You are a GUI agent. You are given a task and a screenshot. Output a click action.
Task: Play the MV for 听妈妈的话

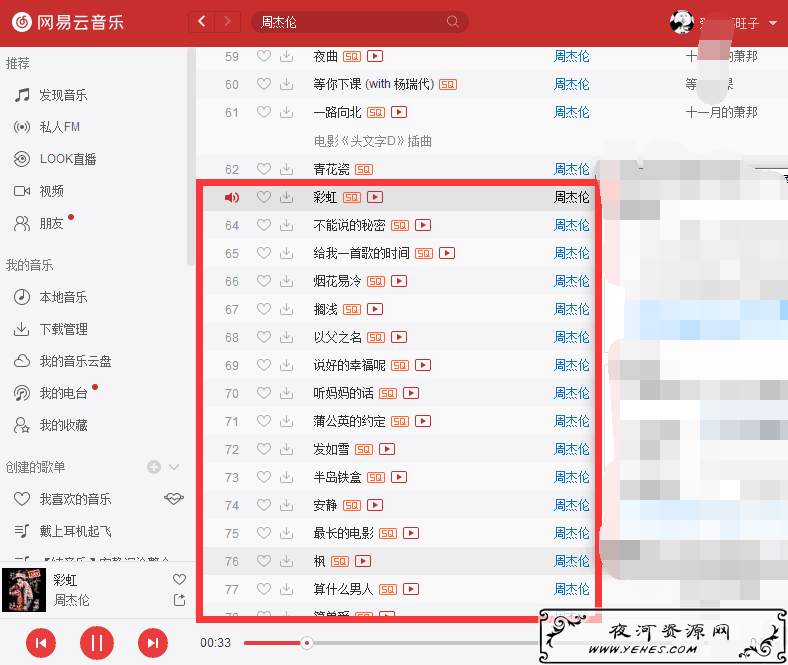point(411,393)
